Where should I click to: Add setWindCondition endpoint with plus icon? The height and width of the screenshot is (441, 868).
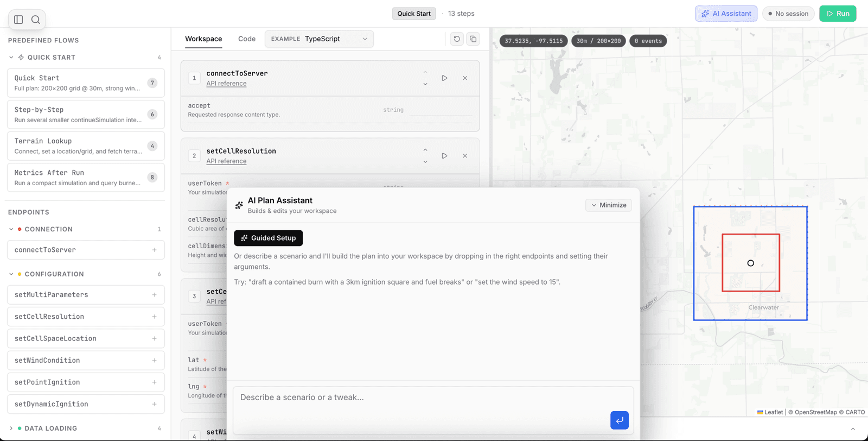155,361
